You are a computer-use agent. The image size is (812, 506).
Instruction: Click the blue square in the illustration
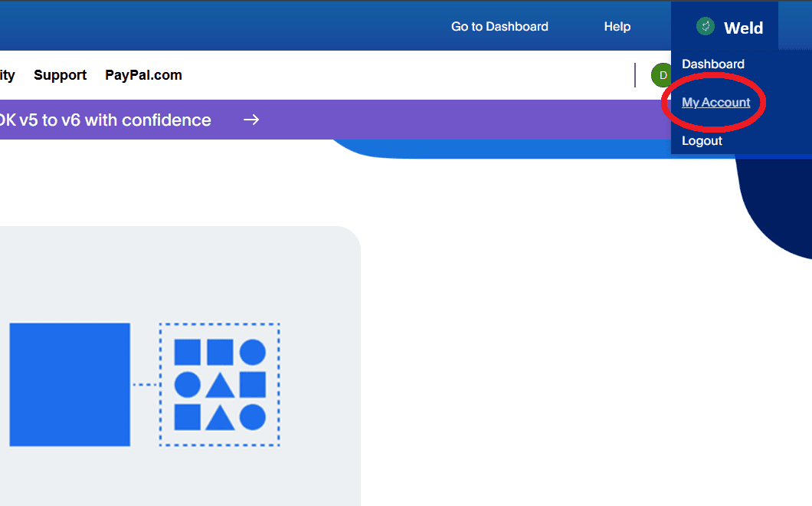[x=70, y=384]
